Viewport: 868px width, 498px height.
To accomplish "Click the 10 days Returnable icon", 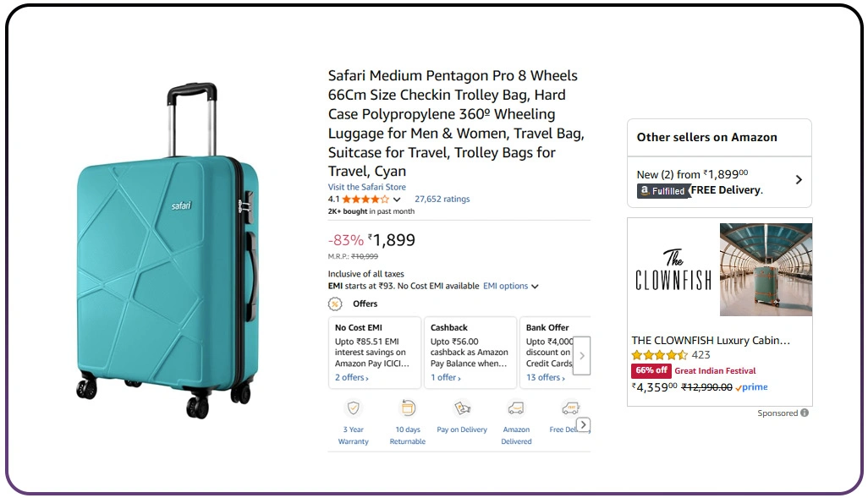I will [408, 408].
